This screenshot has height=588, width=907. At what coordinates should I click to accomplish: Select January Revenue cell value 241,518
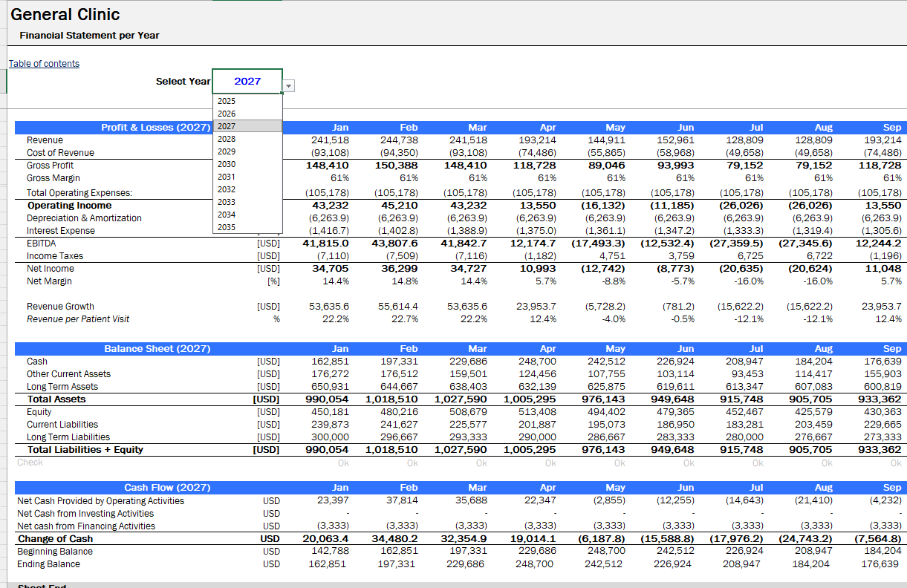(330, 140)
